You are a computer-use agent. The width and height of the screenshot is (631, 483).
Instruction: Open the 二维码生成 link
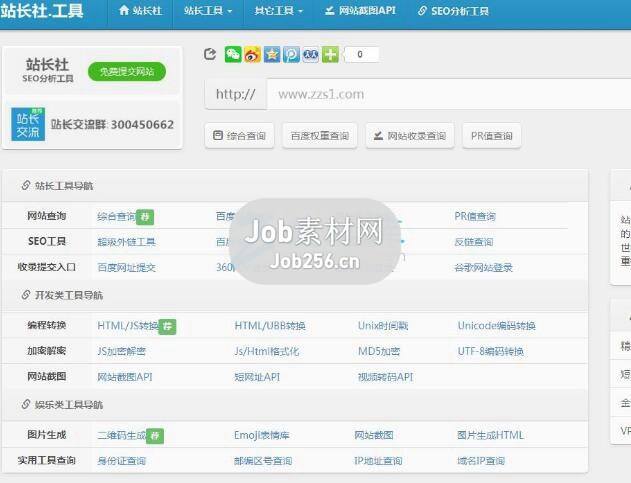point(122,435)
